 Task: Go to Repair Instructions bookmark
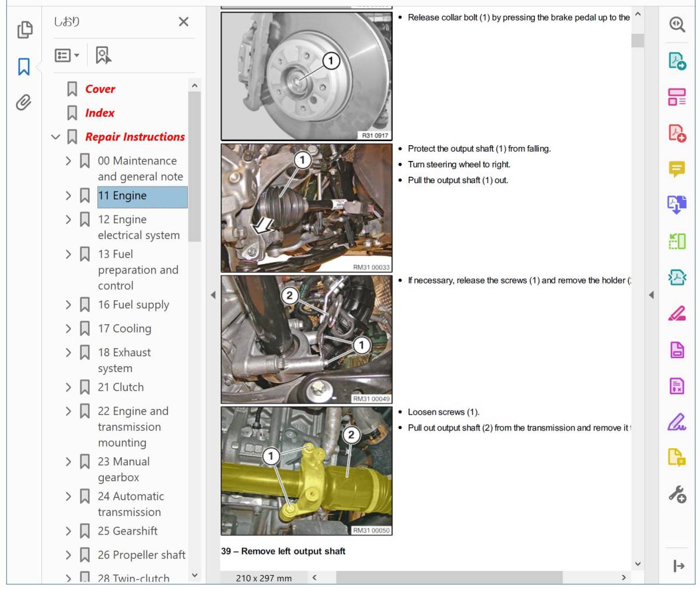pos(135,137)
